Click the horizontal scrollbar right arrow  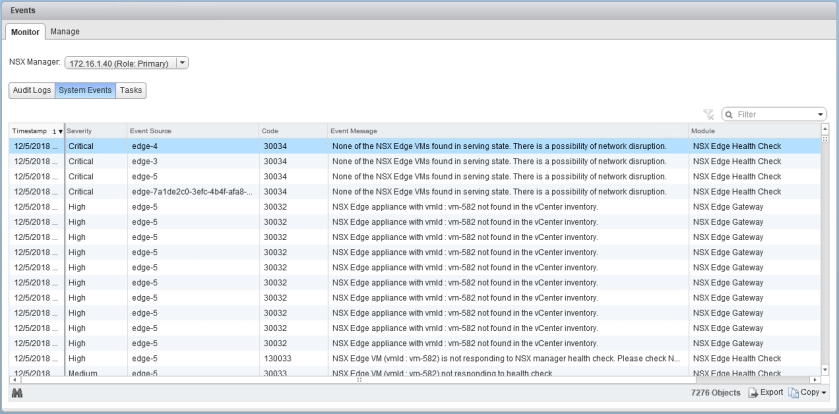(x=815, y=380)
